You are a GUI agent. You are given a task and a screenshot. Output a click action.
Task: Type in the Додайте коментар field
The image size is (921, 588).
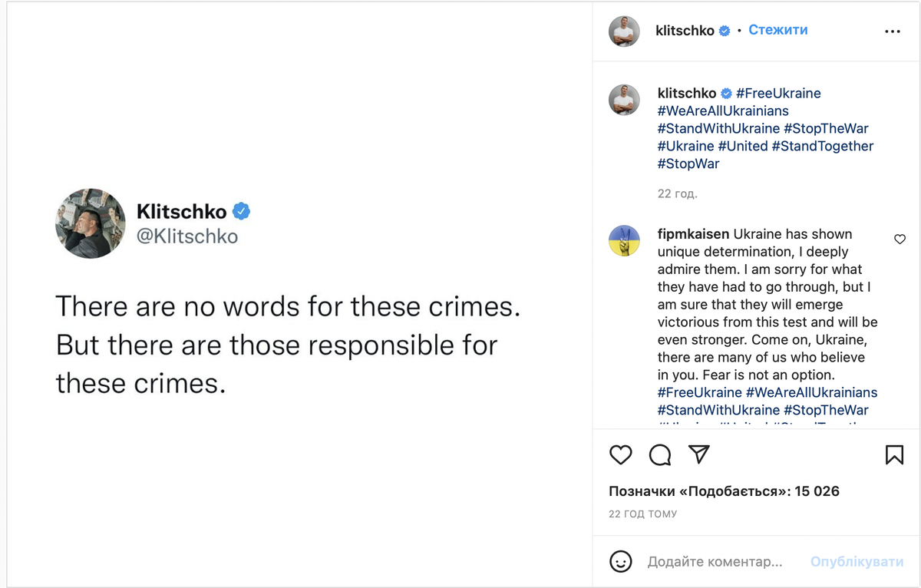[715, 562]
